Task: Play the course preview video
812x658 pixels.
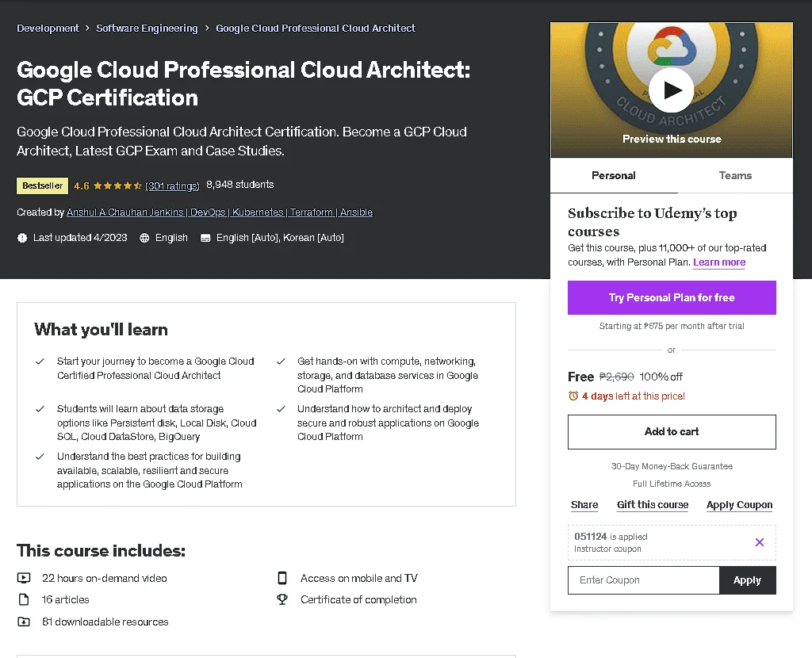Action: click(671, 90)
